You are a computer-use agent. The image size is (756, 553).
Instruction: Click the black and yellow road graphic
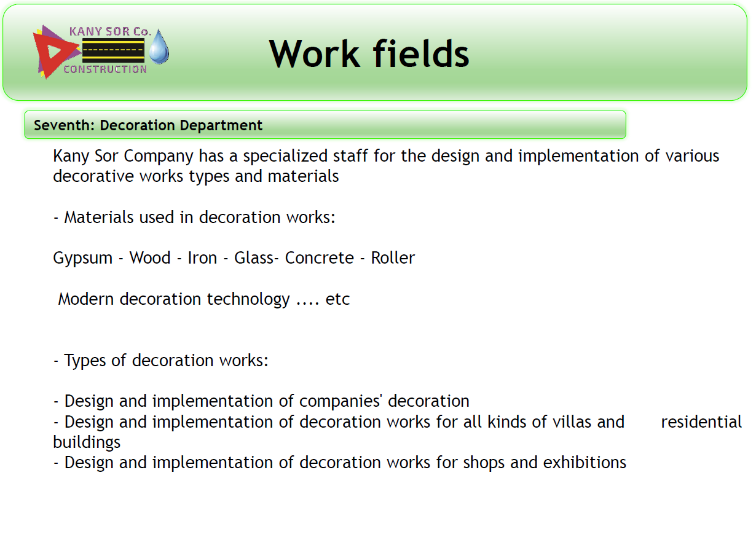[x=113, y=50]
